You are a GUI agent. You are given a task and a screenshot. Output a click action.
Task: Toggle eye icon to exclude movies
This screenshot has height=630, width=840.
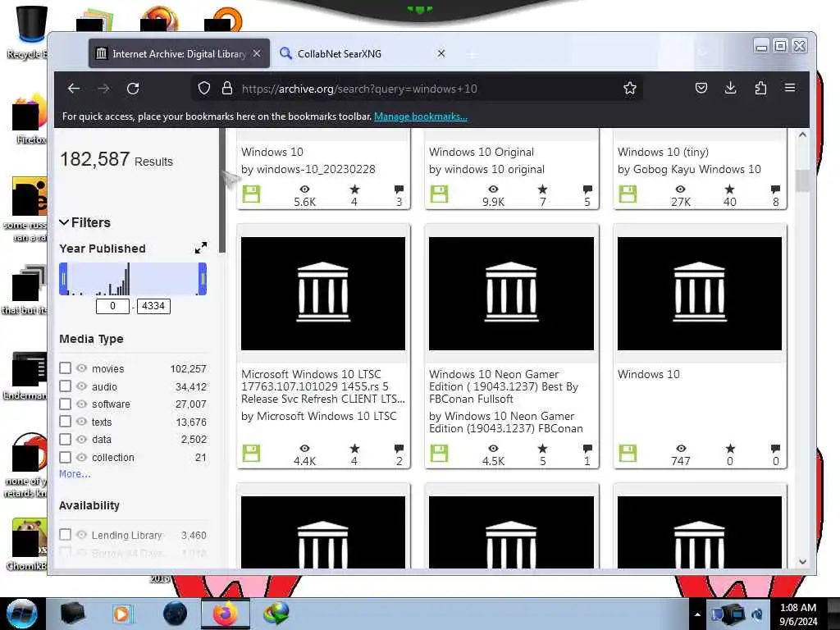click(x=81, y=368)
